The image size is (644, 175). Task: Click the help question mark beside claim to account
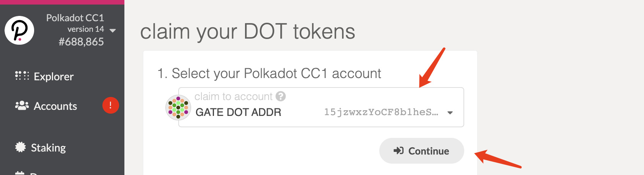tap(281, 96)
